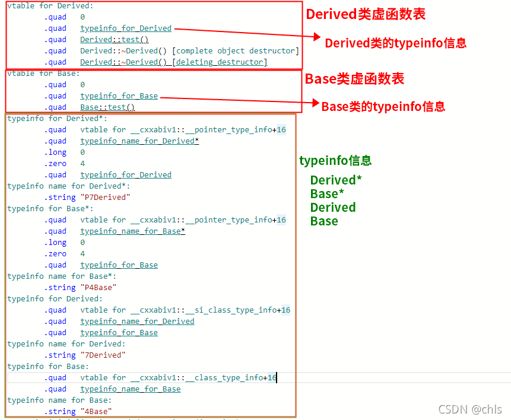The image size is (511, 420).
Task: Place the cursor on the vtable for __cxxabiv1::__class_type_info+16 line
Action: [178, 378]
